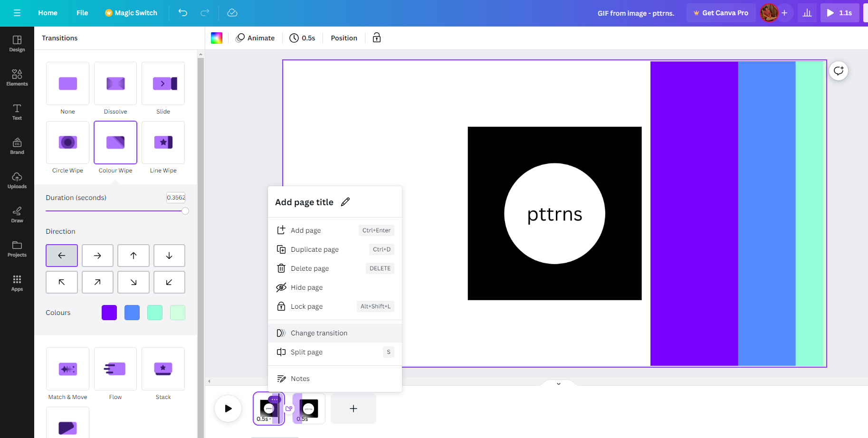Open the analytics bar chart icon

coord(807,13)
